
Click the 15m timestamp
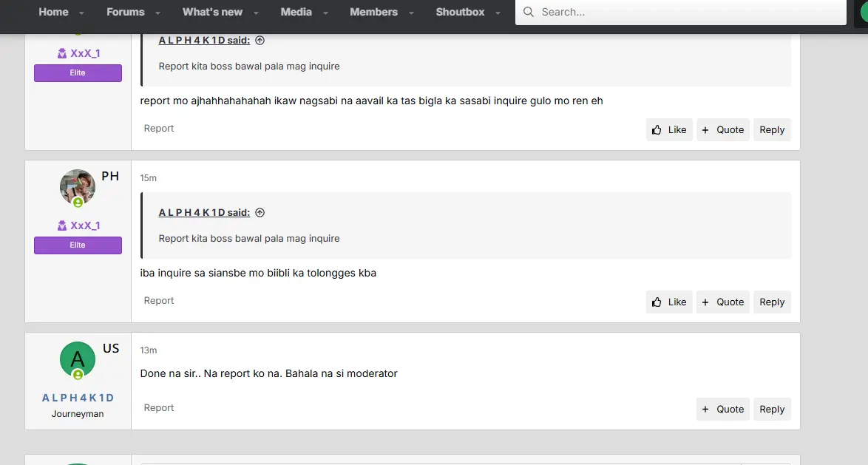(149, 178)
